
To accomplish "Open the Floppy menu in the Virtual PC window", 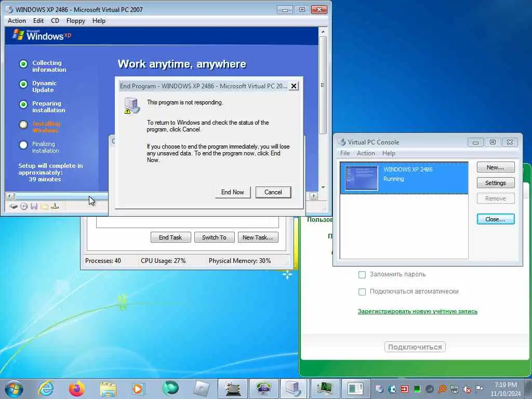I will (x=76, y=21).
